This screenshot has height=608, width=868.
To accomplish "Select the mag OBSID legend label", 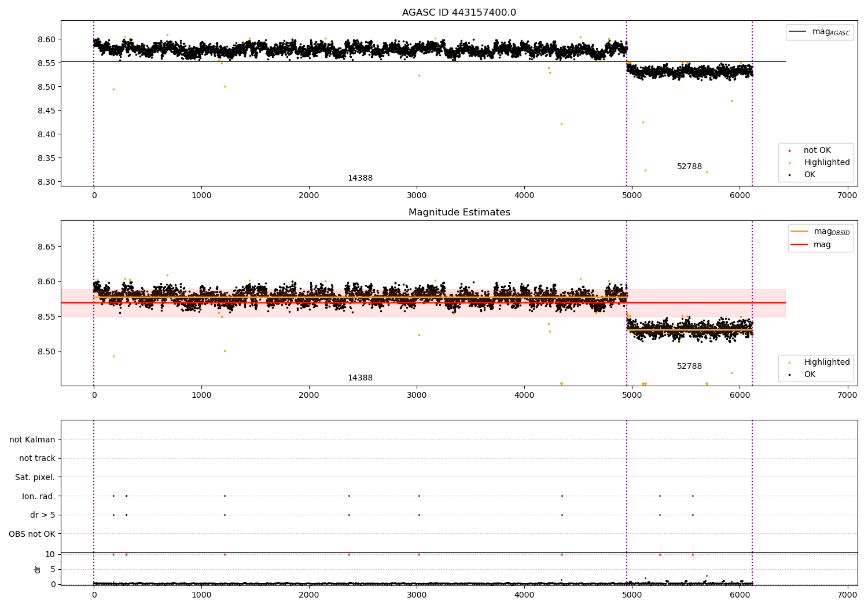I will point(832,232).
